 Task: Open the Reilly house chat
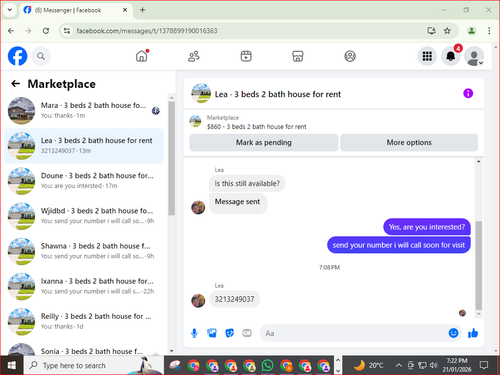tap(84, 321)
